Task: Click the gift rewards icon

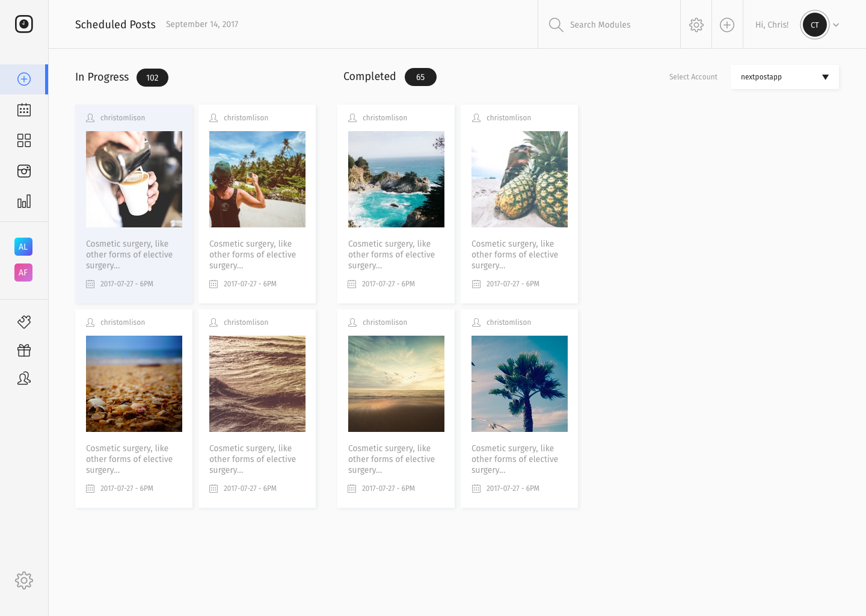Action: (24, 350)
